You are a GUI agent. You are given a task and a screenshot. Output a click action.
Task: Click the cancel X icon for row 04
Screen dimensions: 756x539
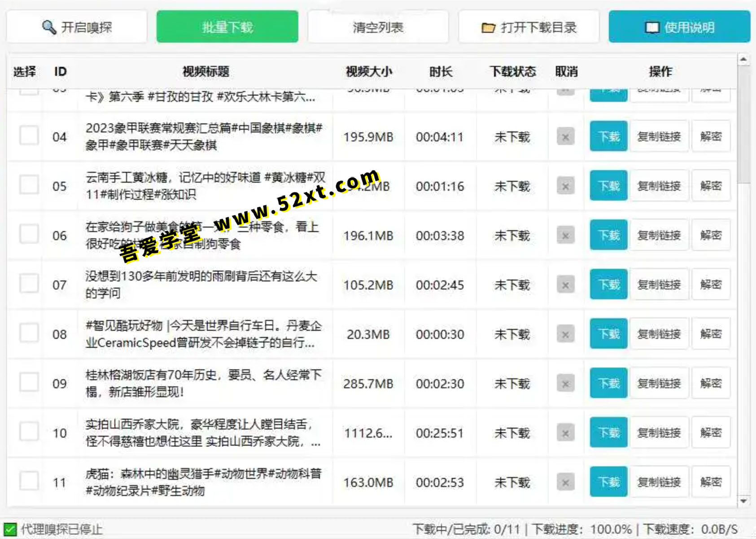coord(565,137)
